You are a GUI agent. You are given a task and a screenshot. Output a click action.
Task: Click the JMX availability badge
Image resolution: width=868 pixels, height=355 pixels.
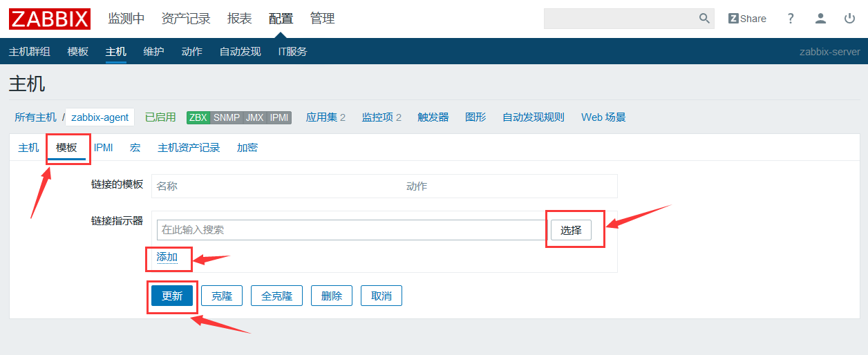point(255,117)
